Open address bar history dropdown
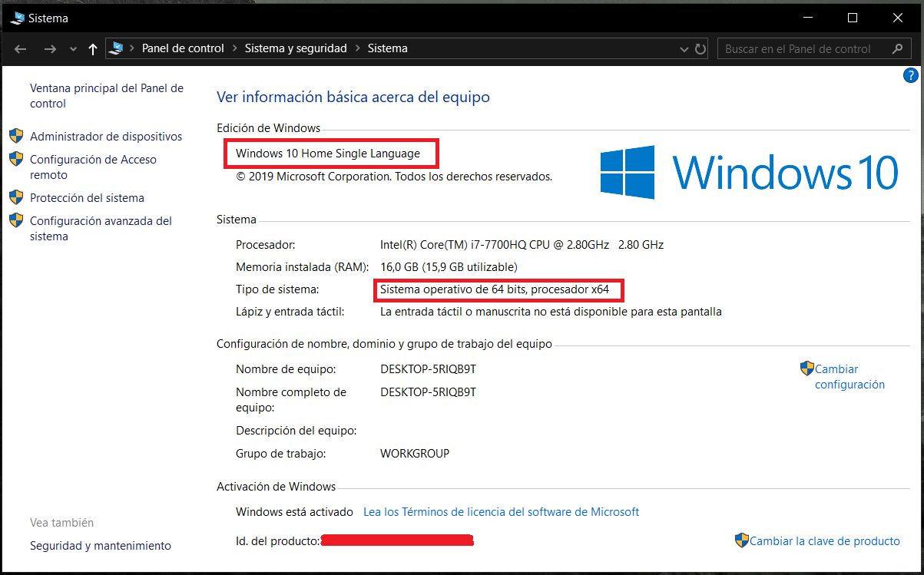924x575 pixels. pyautogui.click(x=684, y=48)
